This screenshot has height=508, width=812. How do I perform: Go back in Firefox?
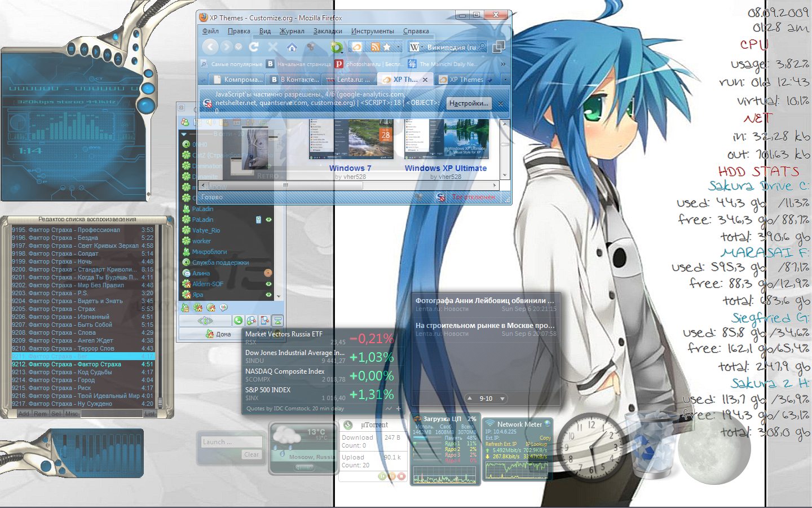(x=210, y=47)
